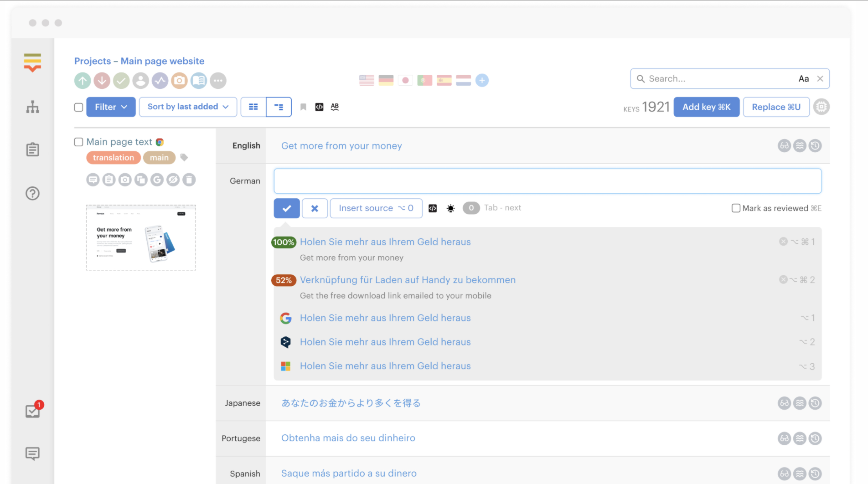This screenshot has width=868, height=484.
Task: Add a new language with plus icon
Action: click(x=482, y=81)
